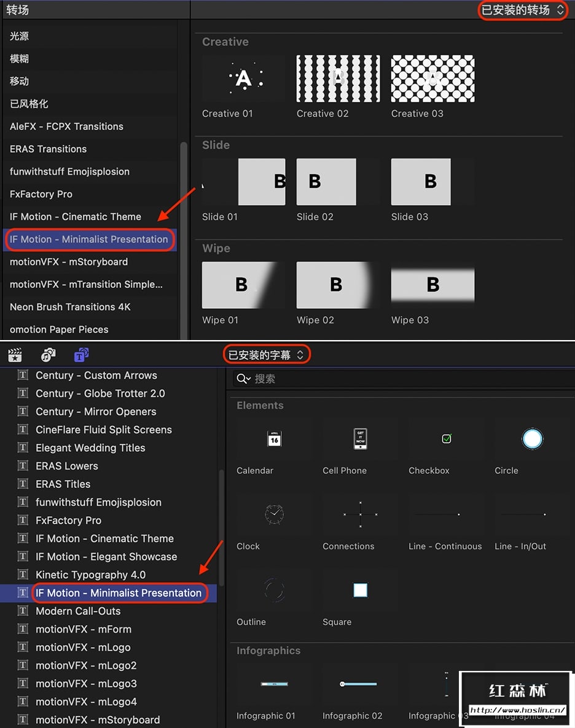Viewport: 575px width, 728px height.
Task: Choose 光源 transition category
Action: click(x=90, y=36)
